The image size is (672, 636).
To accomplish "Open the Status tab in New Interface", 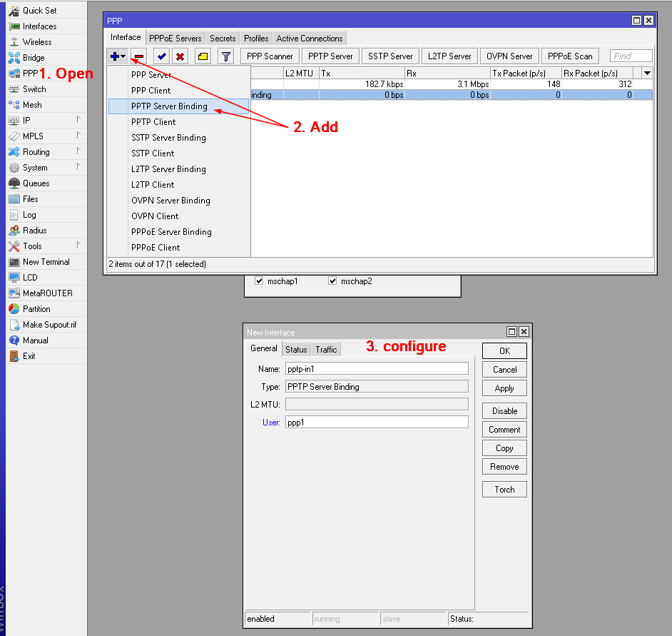I will click(x=296, y=350).
